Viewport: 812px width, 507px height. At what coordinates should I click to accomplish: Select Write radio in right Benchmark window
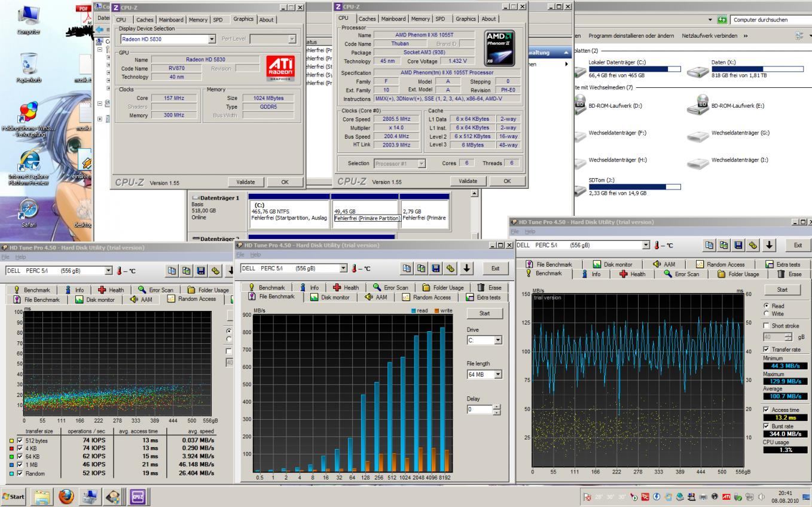click(767, 314)
